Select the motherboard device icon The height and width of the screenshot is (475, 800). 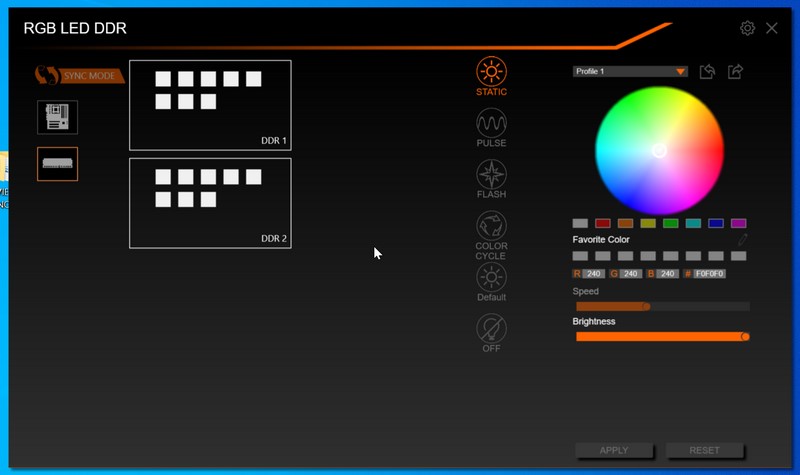point(58,117)
